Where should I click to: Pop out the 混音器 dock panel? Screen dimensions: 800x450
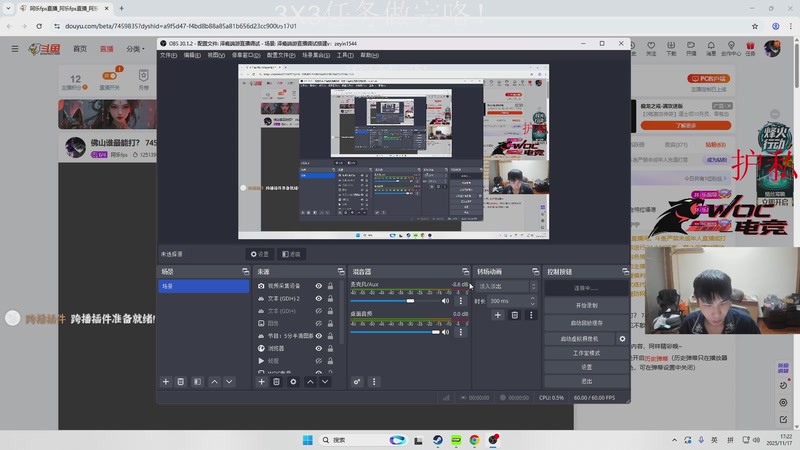[x=465, y=272]
